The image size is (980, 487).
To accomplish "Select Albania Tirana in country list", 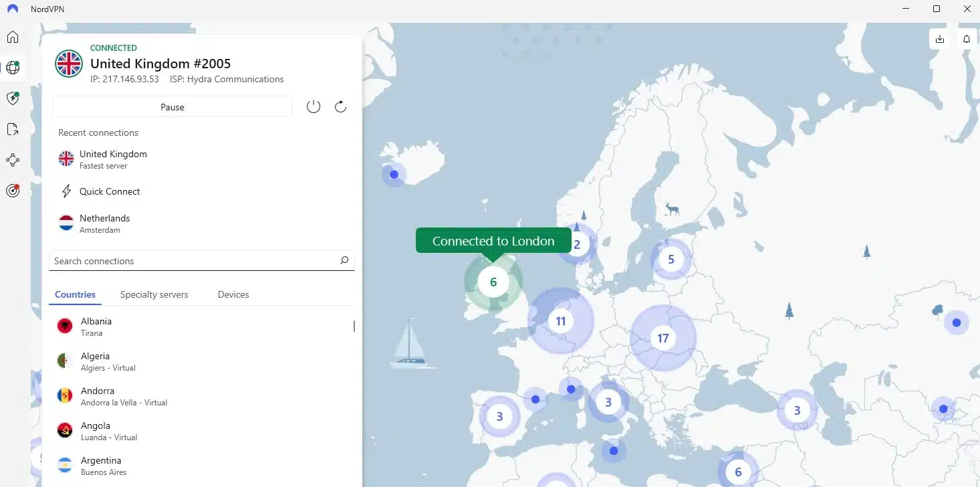I will pos(202,326).
